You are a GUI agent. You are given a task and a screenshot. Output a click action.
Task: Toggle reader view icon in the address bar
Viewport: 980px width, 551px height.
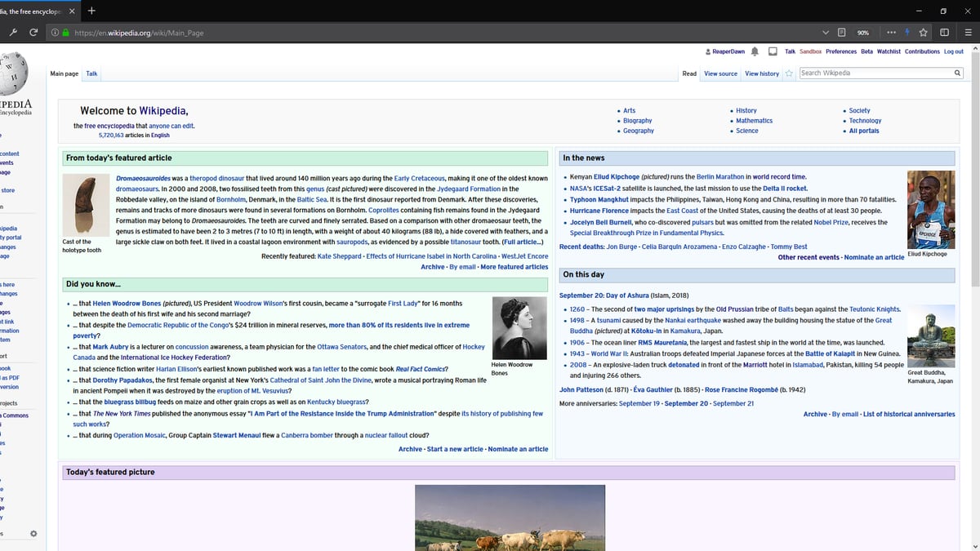[841, 33]
